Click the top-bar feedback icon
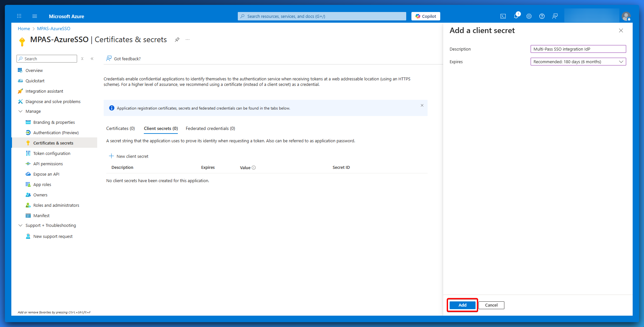 pos(555,16)
